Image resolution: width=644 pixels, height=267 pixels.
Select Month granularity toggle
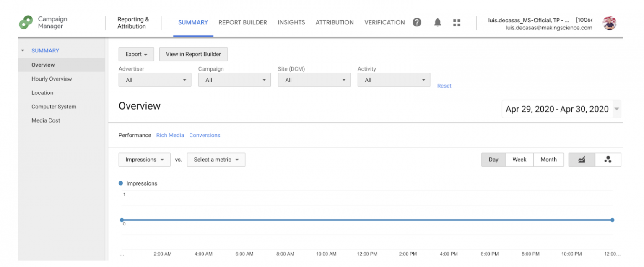click(548, 160)
